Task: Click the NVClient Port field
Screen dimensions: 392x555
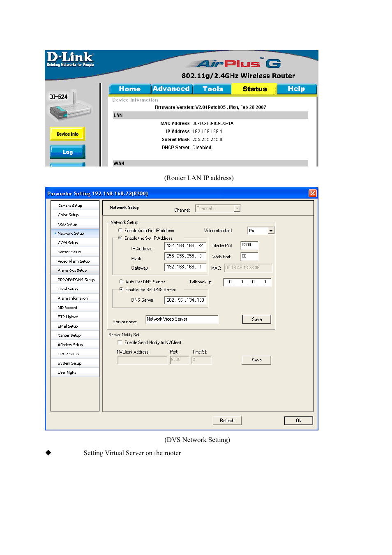Action: pos(180,360)
